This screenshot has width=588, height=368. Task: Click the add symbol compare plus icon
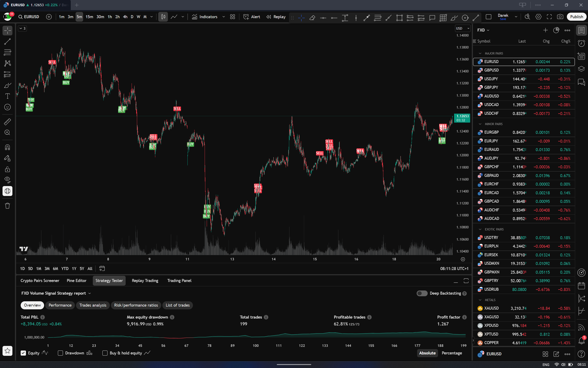click(x=49, y=17)
